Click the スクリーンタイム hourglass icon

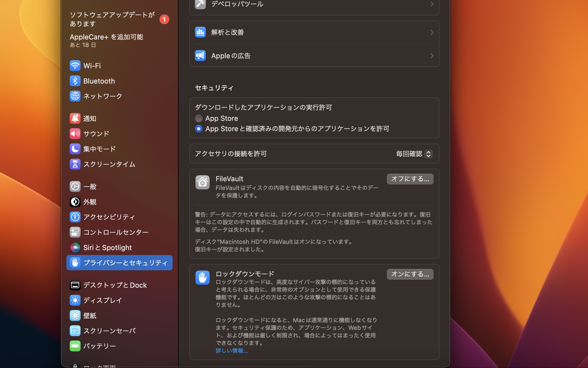pos(75,164)
